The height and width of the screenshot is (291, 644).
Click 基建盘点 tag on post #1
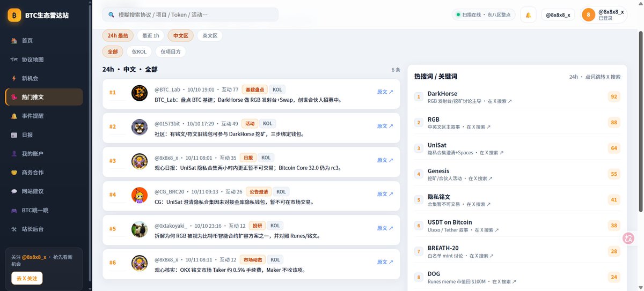254,89
